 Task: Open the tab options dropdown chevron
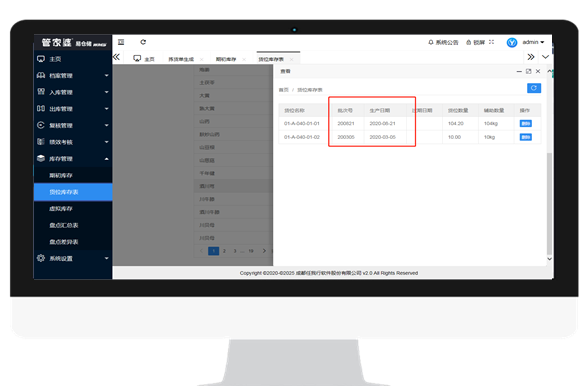(546, 57)
